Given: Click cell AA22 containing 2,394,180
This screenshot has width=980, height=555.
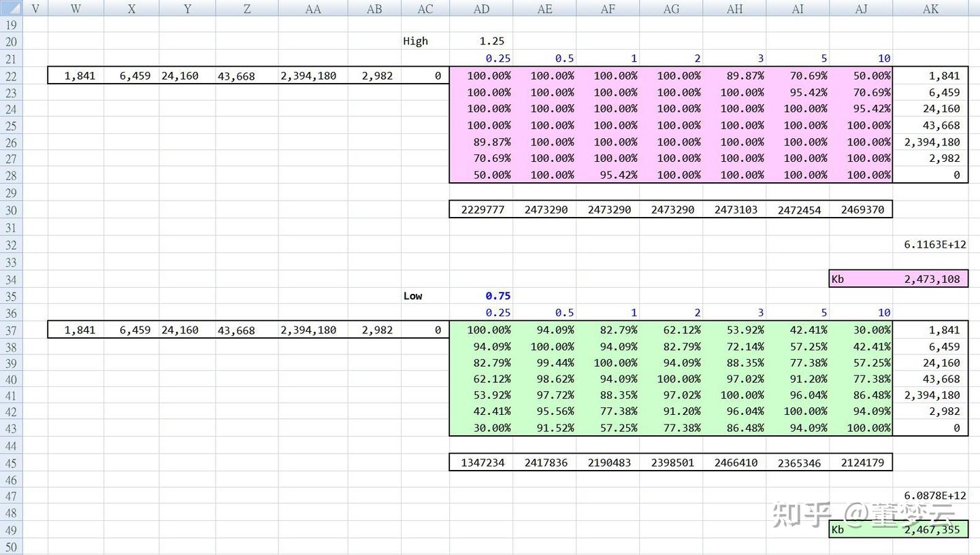Looking at the screenshot, I should pos(313,75).
